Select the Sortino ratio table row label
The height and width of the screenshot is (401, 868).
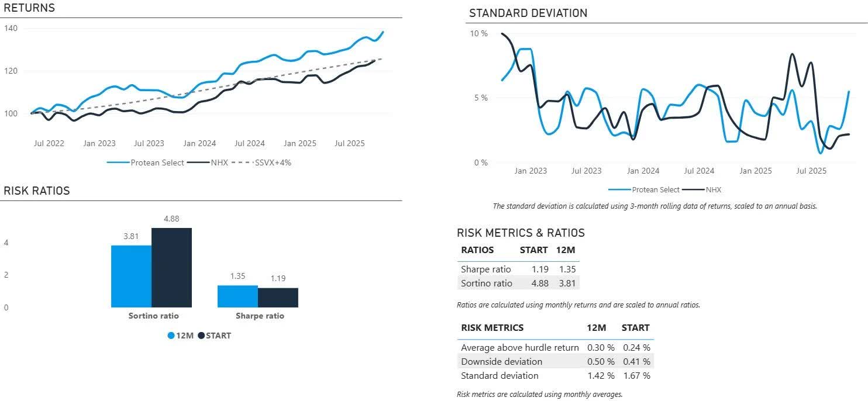click(x=486, y=284)
